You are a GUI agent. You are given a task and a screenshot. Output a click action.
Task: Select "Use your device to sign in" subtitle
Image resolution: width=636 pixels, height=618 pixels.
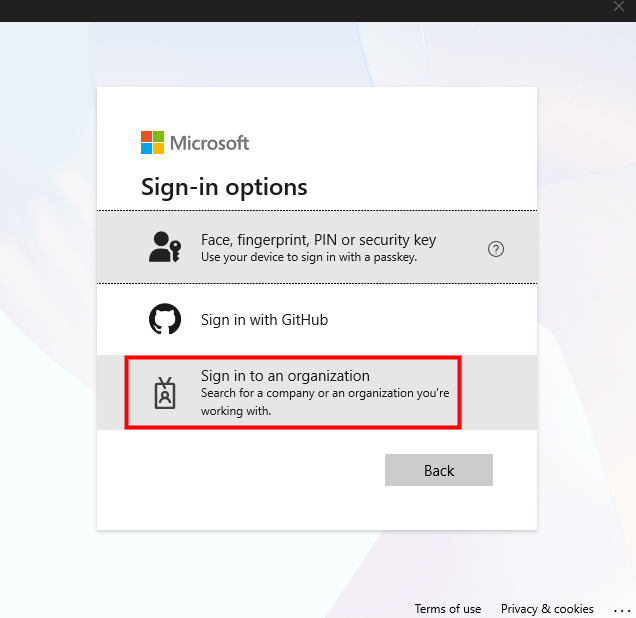pyautogui.click(x=308, y=257)
